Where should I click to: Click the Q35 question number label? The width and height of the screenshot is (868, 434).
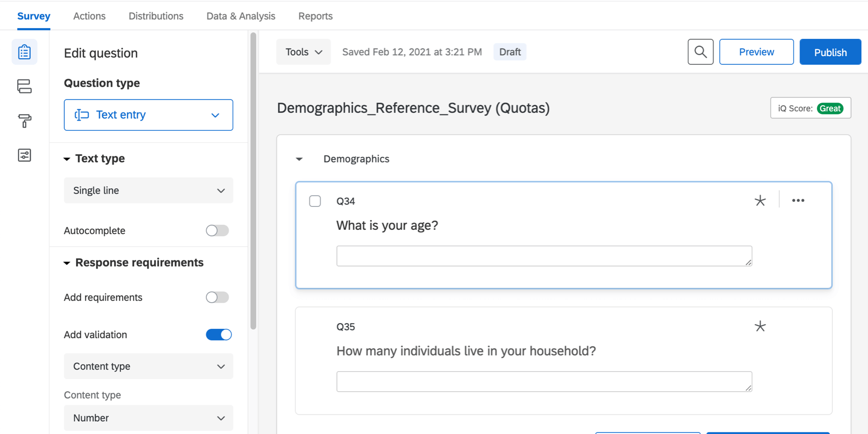click(346, 327)
